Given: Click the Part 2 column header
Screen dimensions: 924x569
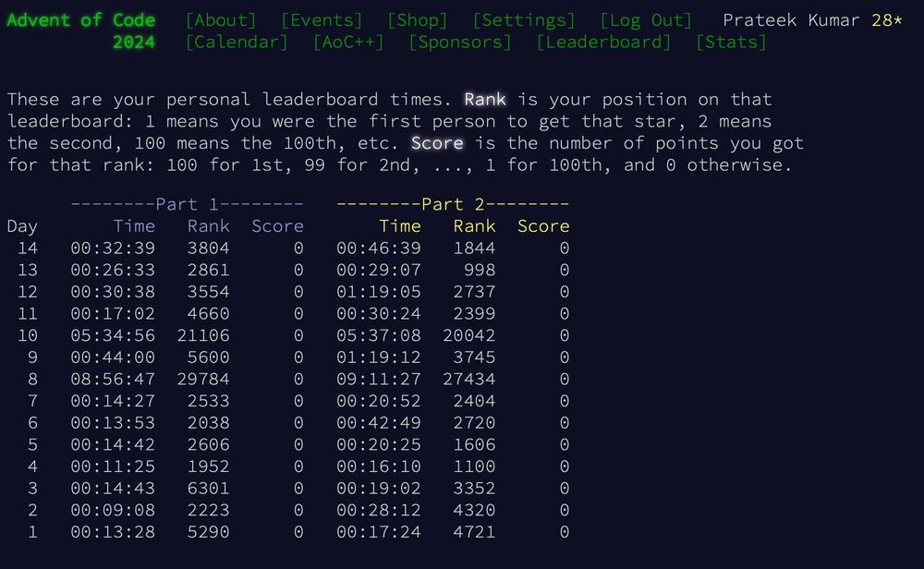Looking at the screenshot, I should point(452,203).
